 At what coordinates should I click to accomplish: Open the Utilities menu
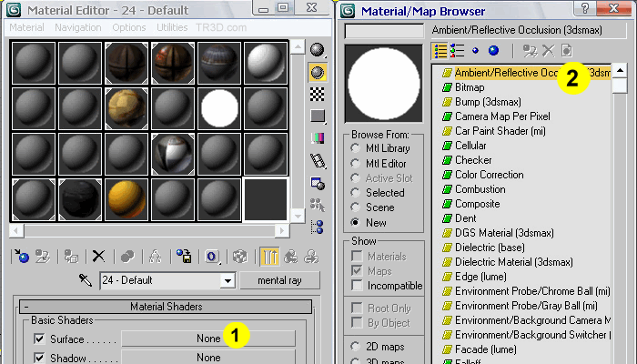coord(172,27)
